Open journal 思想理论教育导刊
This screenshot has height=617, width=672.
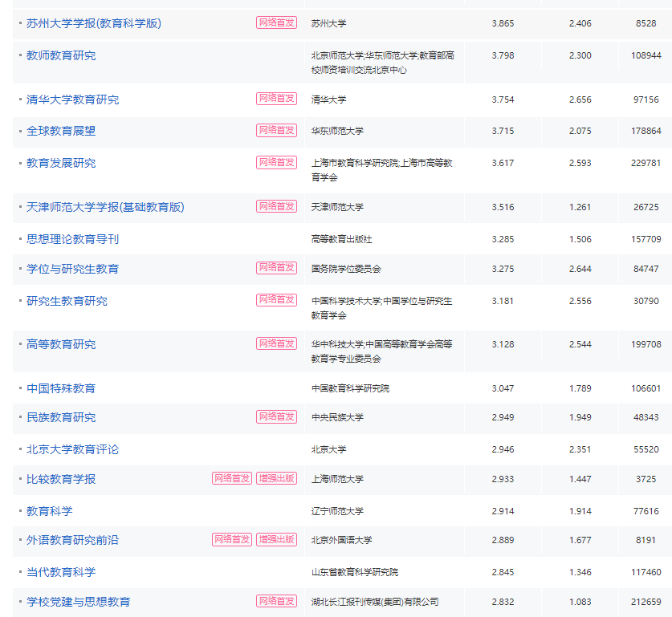(72, 239)
